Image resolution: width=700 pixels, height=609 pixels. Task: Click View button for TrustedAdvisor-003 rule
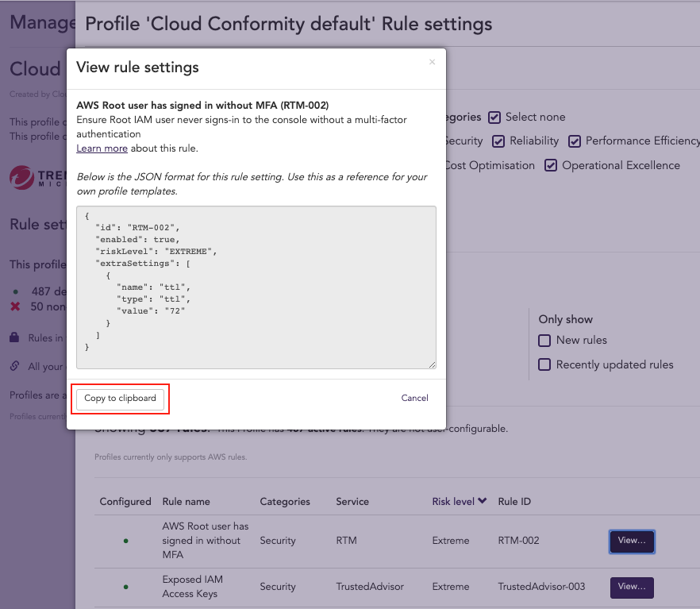[632, 587]
